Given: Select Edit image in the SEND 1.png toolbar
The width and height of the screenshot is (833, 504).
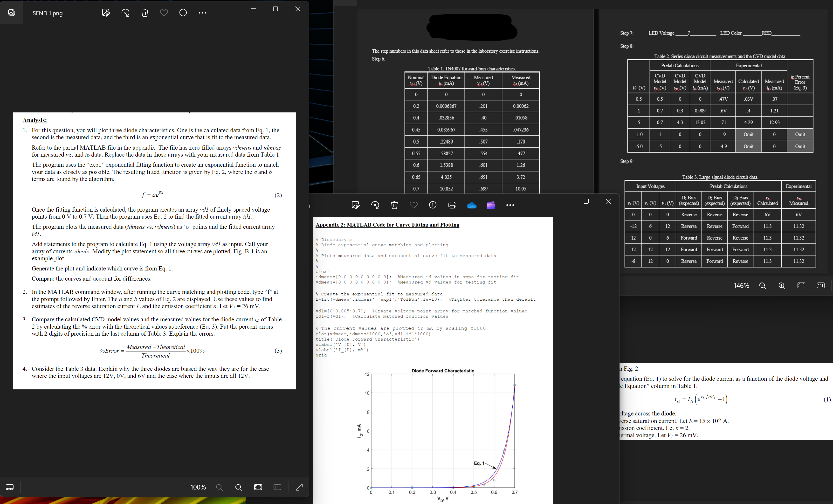Looking at the screenshot, I should click(x=105, y=13).
